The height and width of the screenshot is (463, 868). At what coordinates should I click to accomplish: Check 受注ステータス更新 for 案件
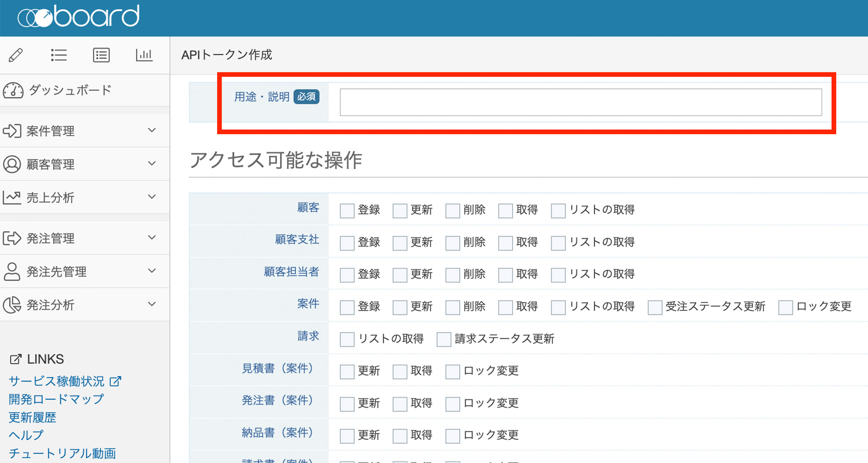coord(655,307)
